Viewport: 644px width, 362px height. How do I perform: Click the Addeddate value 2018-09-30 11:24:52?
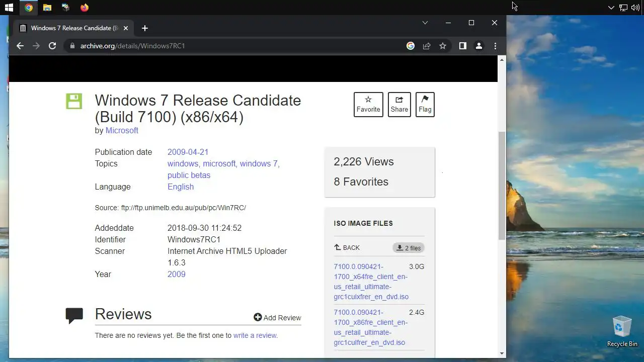[x=204, y=228]
